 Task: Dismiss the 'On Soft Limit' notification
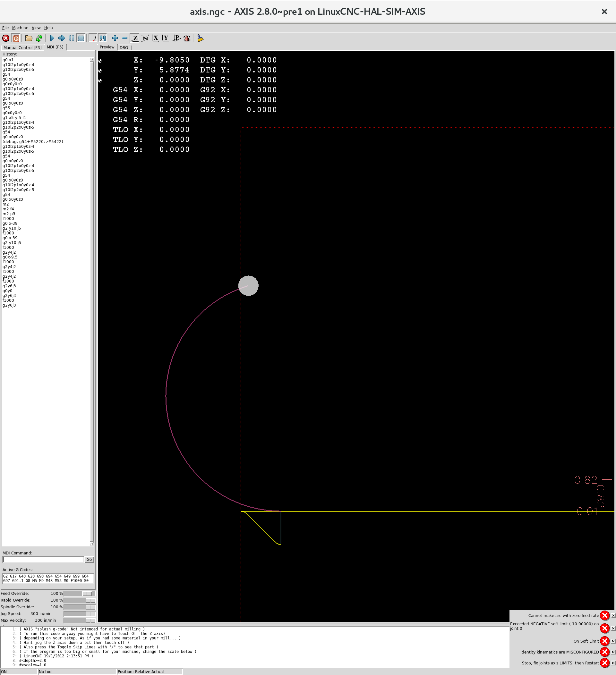tap(613, 641)
